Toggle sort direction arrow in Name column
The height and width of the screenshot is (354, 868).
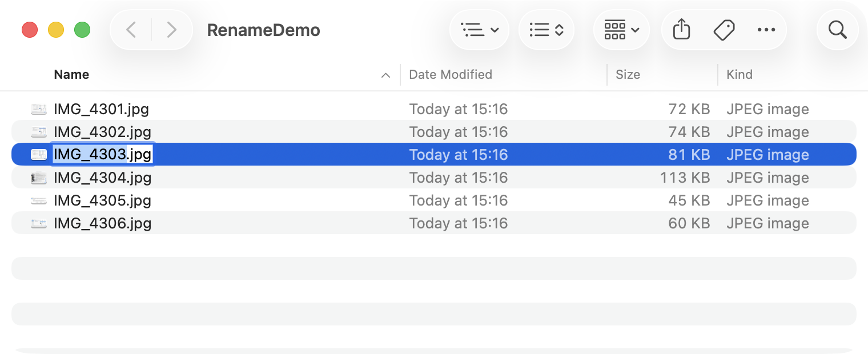386,75
